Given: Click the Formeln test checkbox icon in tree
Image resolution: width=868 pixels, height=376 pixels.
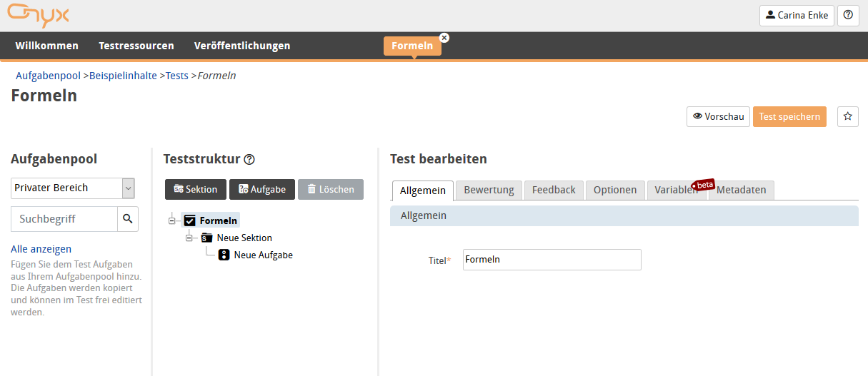Looking at the screenshot, I should point(189,220).
